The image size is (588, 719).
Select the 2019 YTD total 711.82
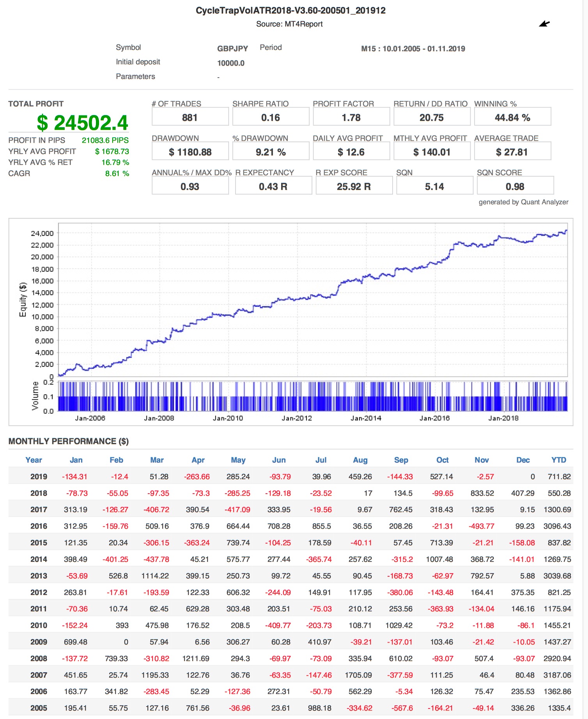(x=559, y=476)
